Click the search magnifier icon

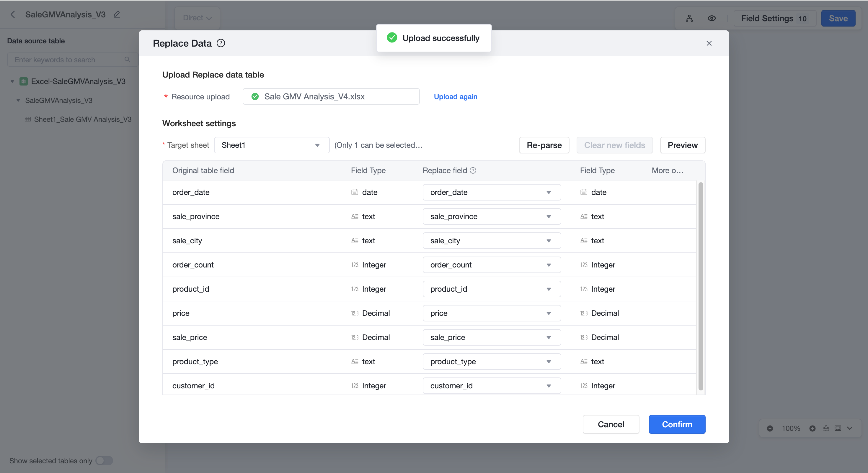(127, 60)
